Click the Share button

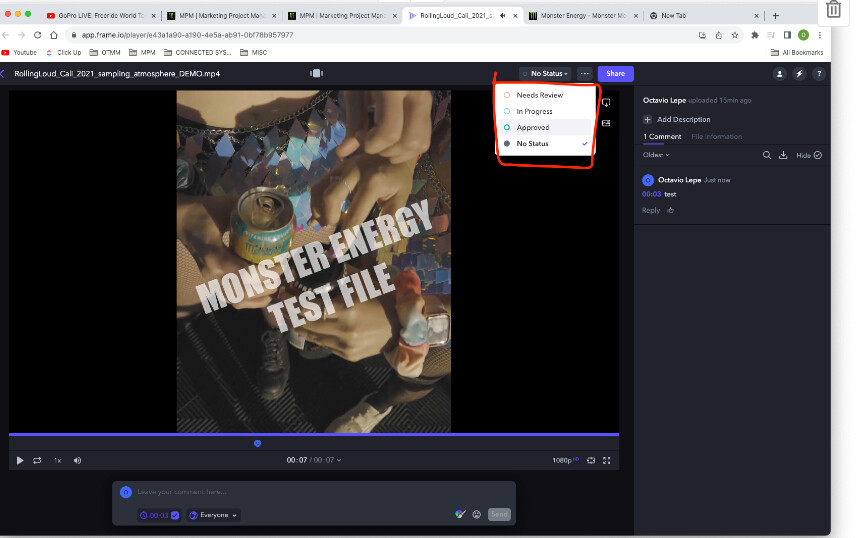tap(615, 73)
